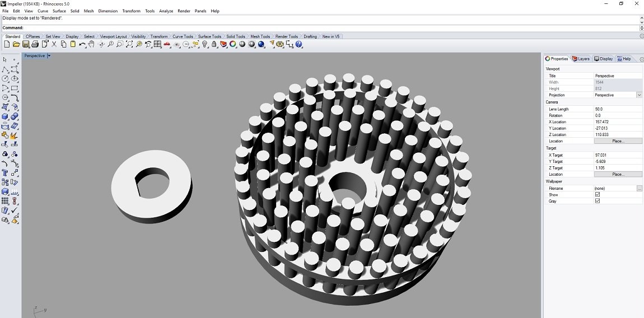
Task: Click the blue question mark Help icon
Action: point(298,44)
